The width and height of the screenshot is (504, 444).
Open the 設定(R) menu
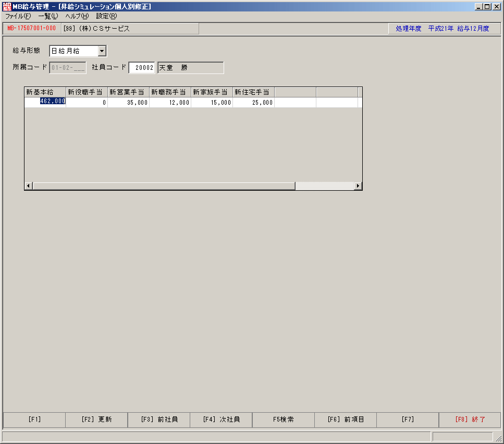click(106, 16)
